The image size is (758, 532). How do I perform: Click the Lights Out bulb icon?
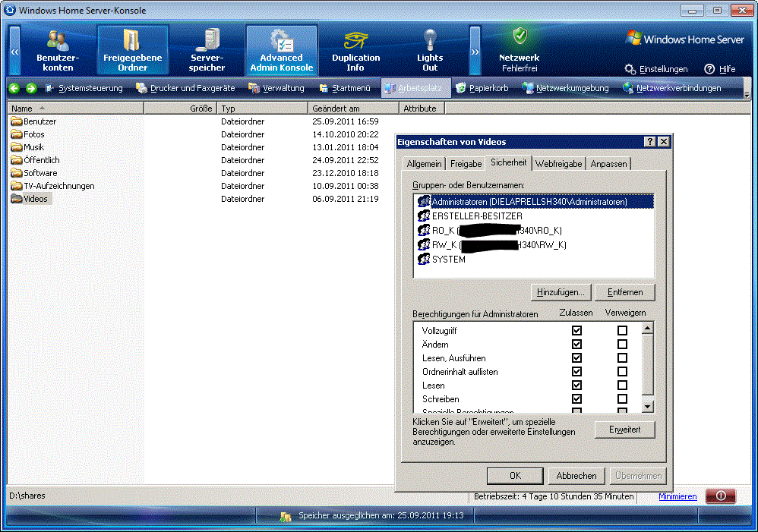430,40
